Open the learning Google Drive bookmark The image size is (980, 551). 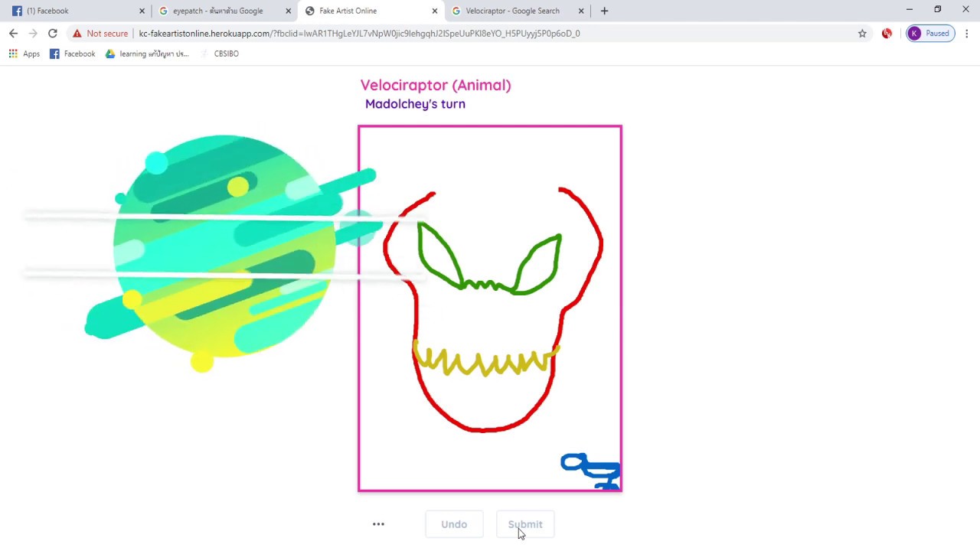click(x=147, y=54)
